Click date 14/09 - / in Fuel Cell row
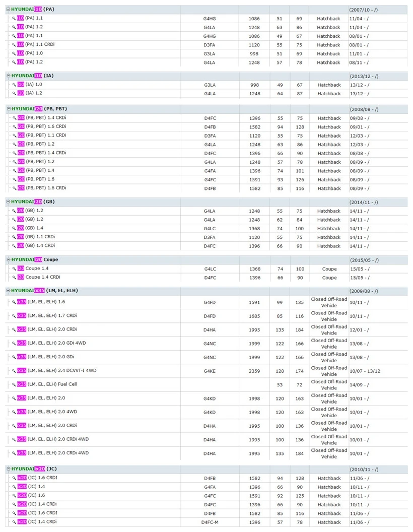Screen dimensions: 413x532 coord(360,385)
